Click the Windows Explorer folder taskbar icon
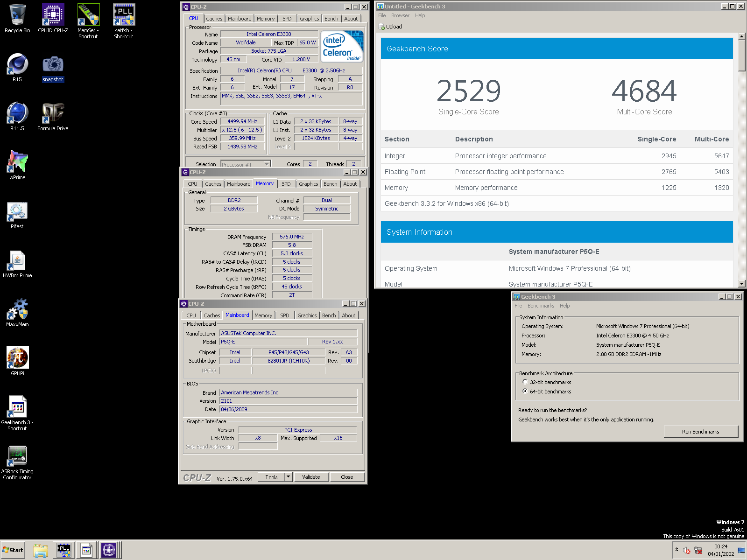This screenshot has width=747, height=560. 41,550
